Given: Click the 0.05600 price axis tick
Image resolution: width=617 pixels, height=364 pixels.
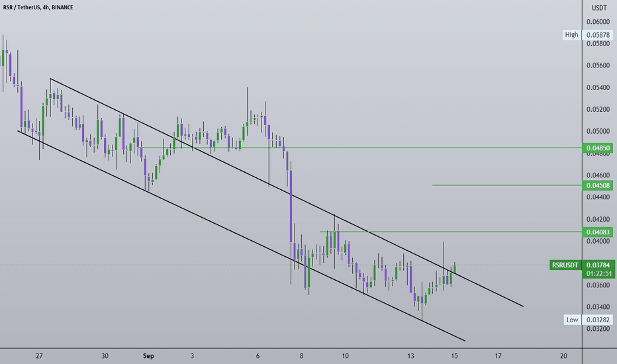Looking at the screenshot, I should 598,66.
